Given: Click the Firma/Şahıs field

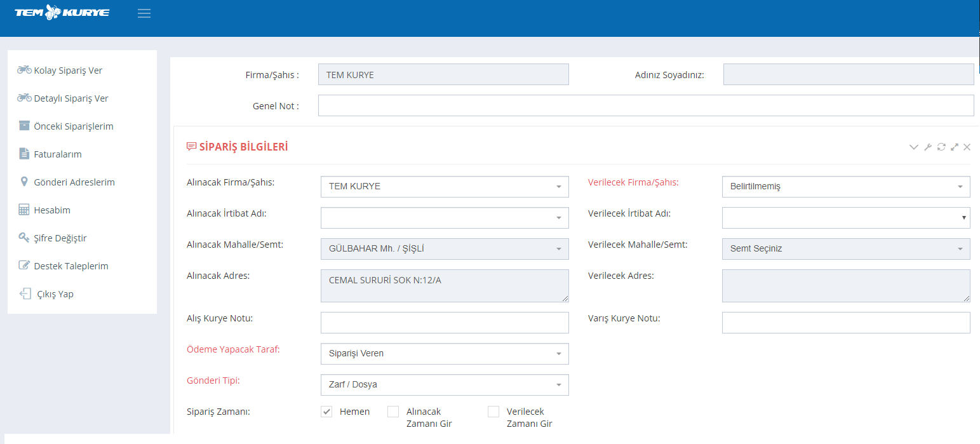Looking at the screenshot, I should tap(443, 74).
